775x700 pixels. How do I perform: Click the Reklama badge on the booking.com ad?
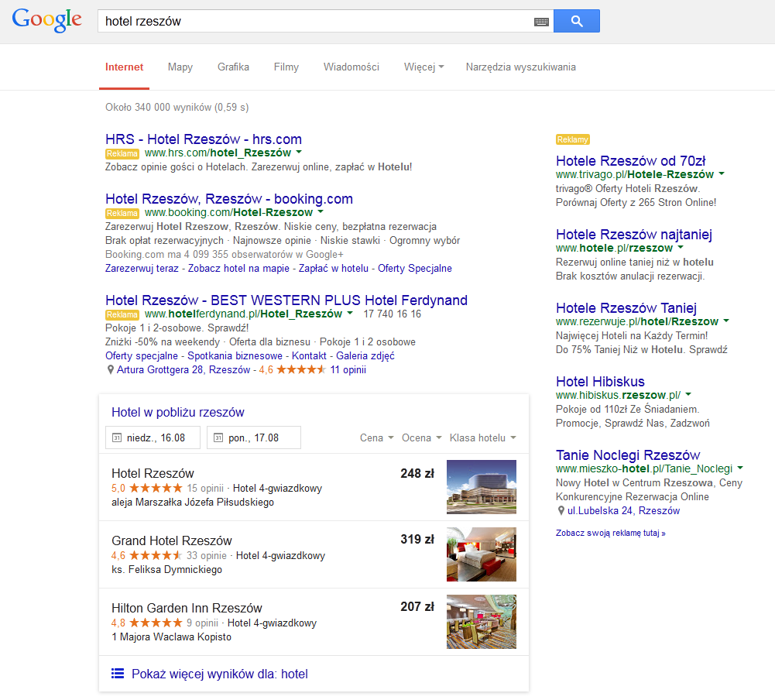click(x=122, y=213)
